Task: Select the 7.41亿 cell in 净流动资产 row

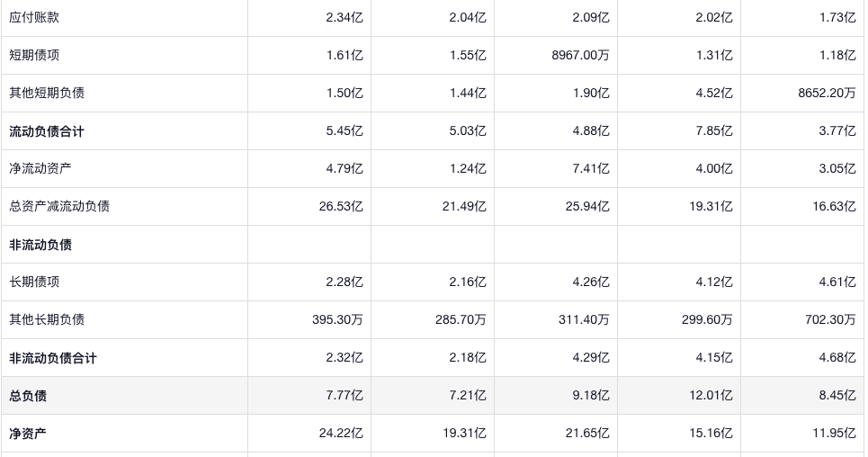Action: [591, 168]
